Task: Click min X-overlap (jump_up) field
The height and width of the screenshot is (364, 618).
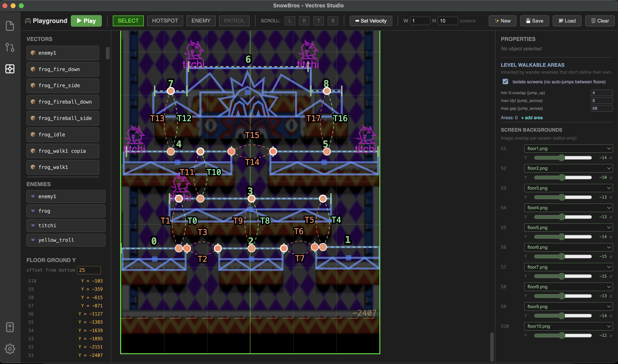Action: [602, 93]
